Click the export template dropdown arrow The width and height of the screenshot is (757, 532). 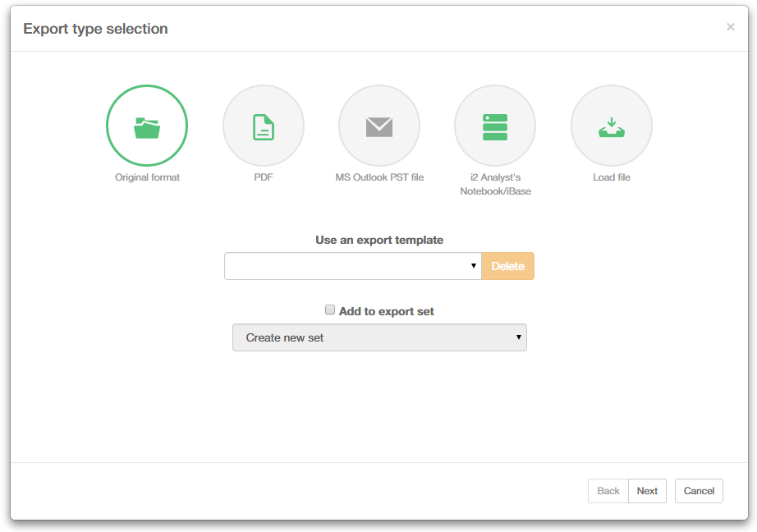(474, 265)
